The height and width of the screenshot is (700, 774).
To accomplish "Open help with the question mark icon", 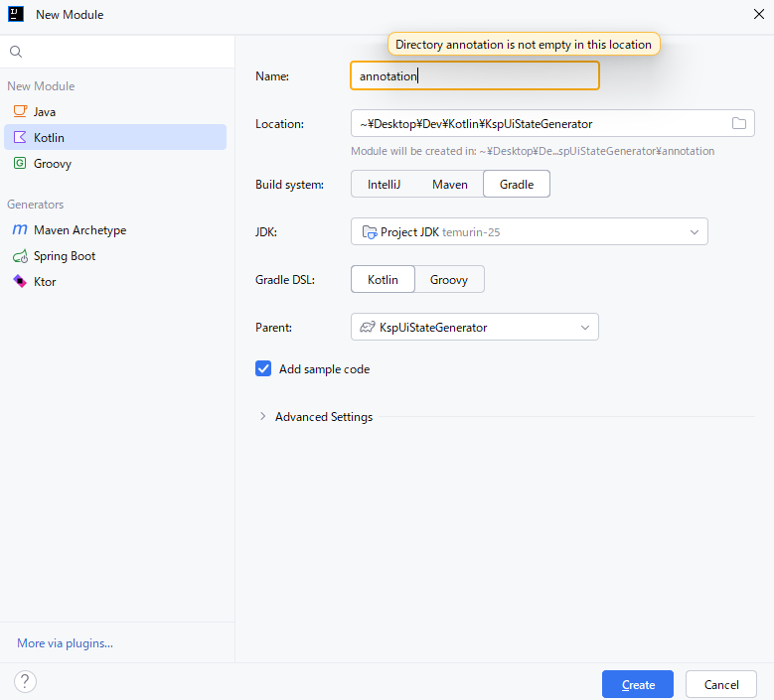I will click(x=26, y=682).
